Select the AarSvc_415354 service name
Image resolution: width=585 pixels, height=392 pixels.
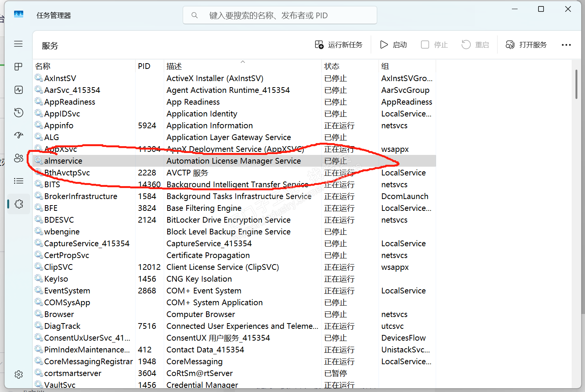point(72,90)
